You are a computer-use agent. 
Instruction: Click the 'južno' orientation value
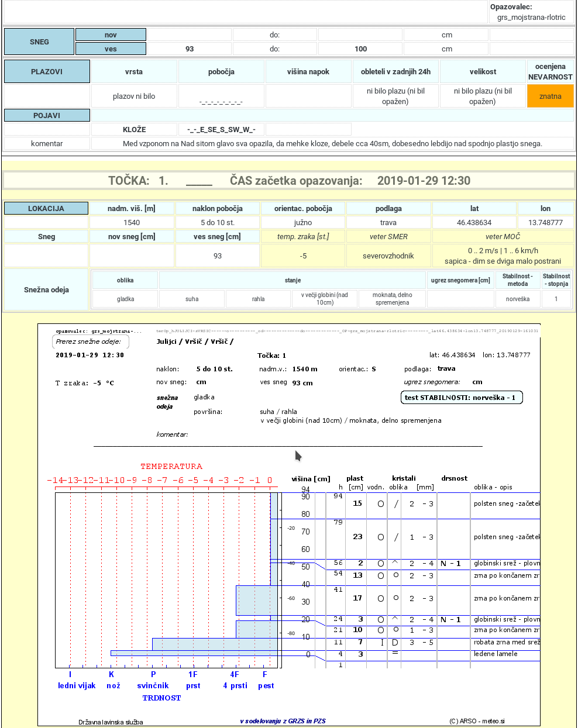[x=303, y=222]
